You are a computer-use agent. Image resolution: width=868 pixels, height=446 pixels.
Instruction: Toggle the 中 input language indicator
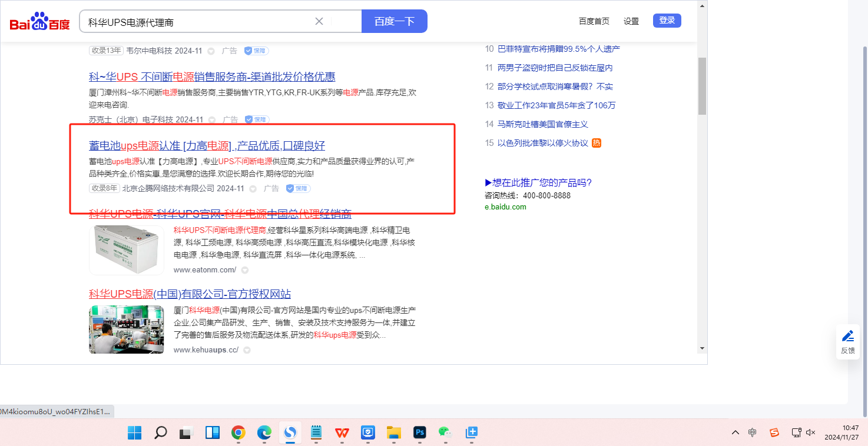[x=752, y=432]
